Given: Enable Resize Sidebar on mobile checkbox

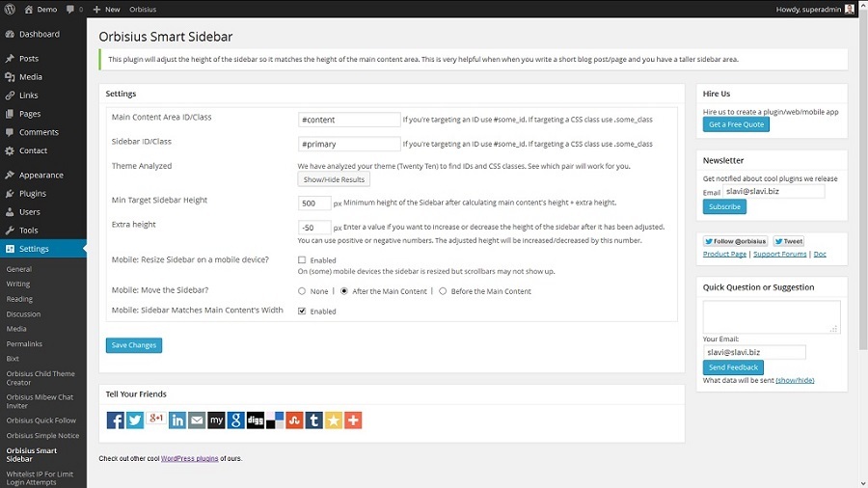Looking at the screenshot, I should click(x=302, y=260).
